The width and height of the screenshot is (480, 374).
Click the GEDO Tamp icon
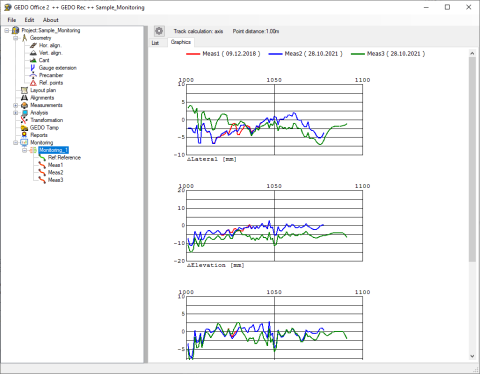(x=24, y=128)
